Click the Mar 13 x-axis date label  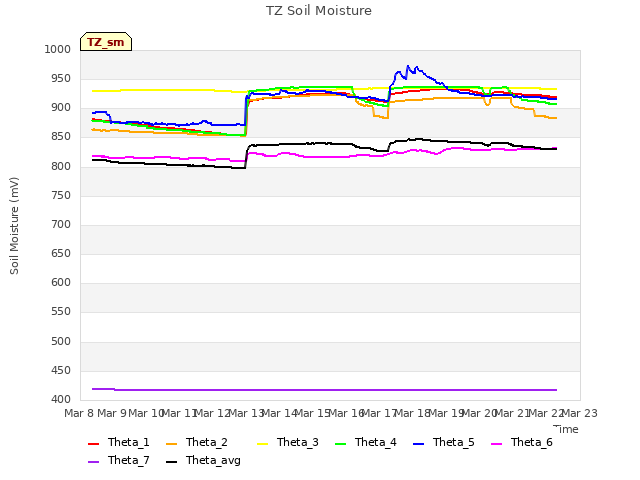point(246,413)
